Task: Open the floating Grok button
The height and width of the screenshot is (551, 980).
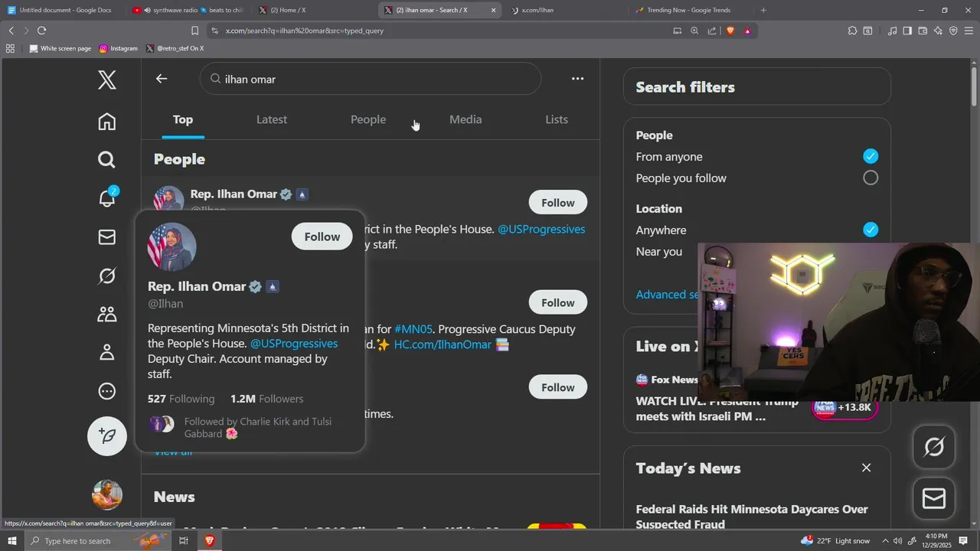Action: (934, 447)
